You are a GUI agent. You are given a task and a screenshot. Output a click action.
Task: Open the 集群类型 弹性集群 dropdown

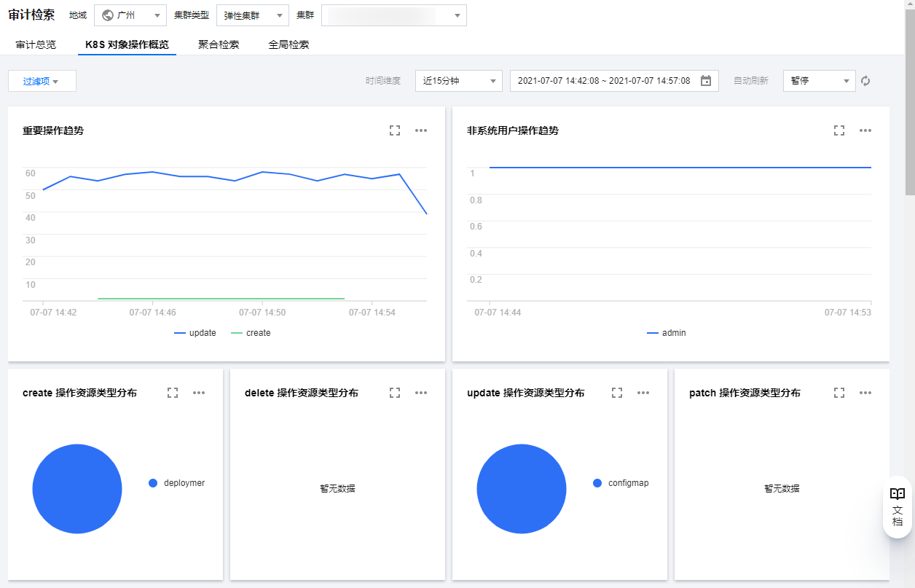pyautogui.click(x=253, y=15)
